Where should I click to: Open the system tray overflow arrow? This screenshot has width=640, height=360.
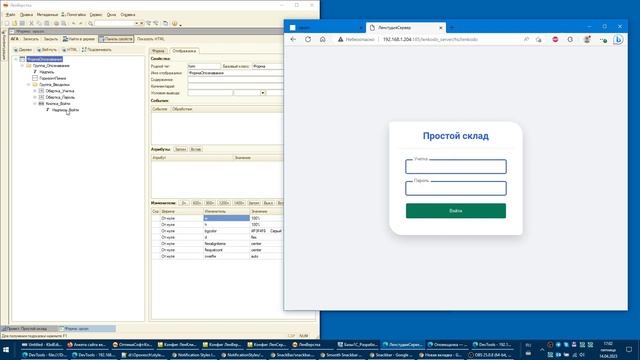tap(542, 350)
